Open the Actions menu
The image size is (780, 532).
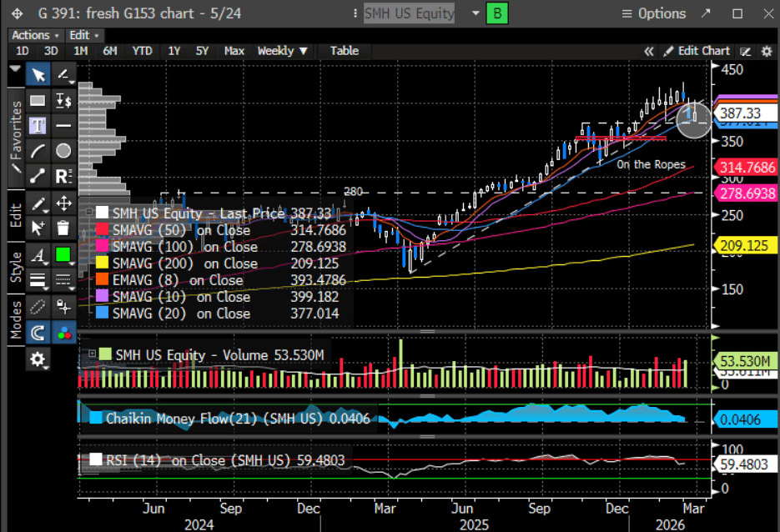tap(35, 35)
